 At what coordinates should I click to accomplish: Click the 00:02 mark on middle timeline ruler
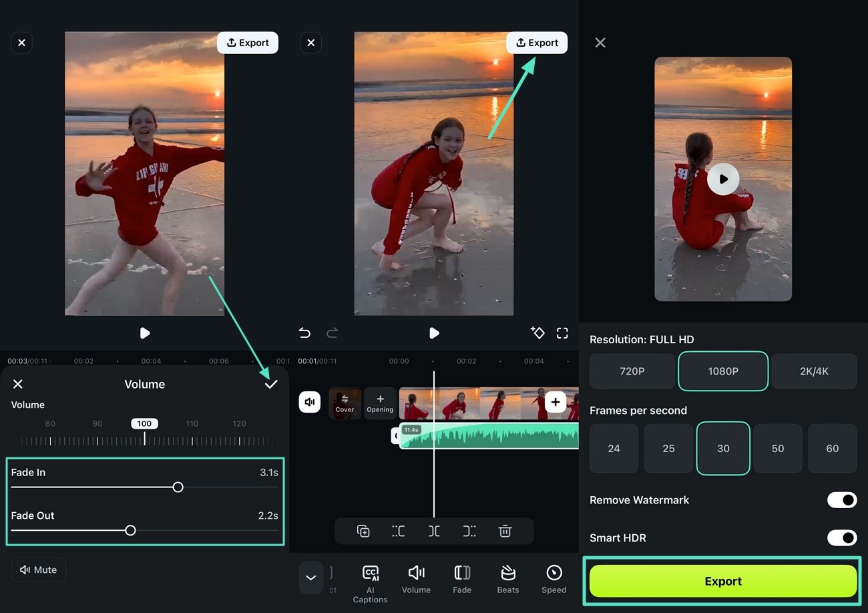click(x=466, y=361)
